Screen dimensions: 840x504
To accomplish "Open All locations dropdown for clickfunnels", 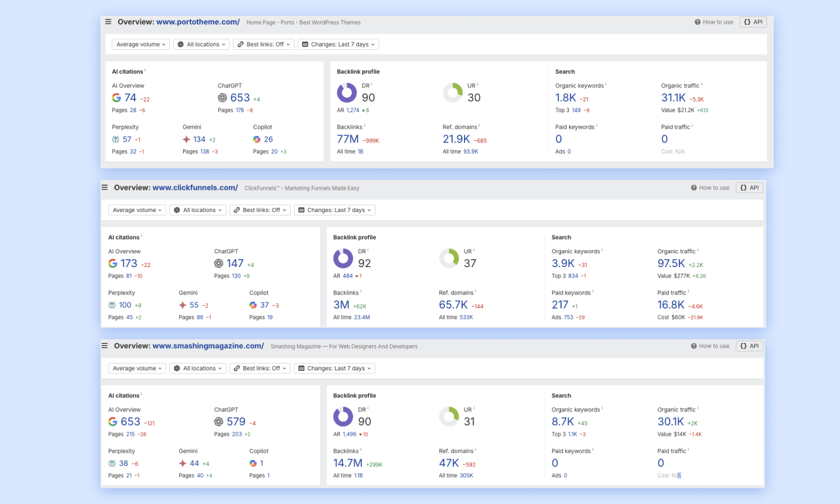I will 198,210.
